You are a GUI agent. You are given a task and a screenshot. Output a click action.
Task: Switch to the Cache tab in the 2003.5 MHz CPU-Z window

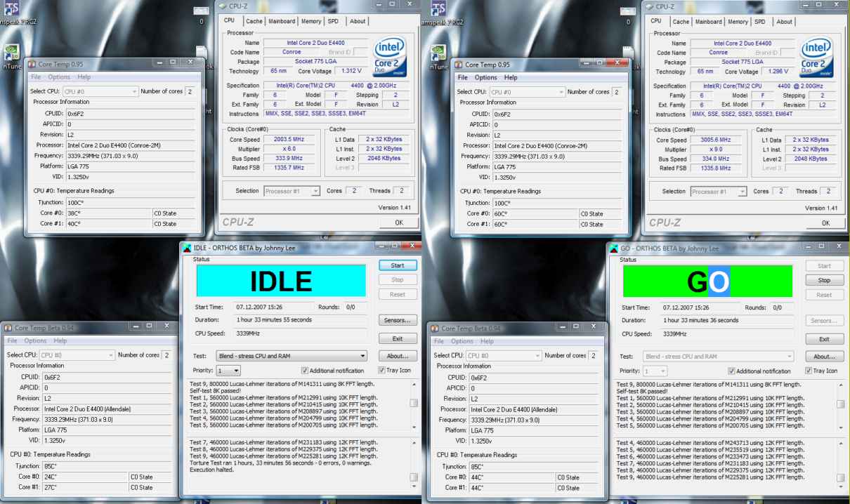(254, 21)
